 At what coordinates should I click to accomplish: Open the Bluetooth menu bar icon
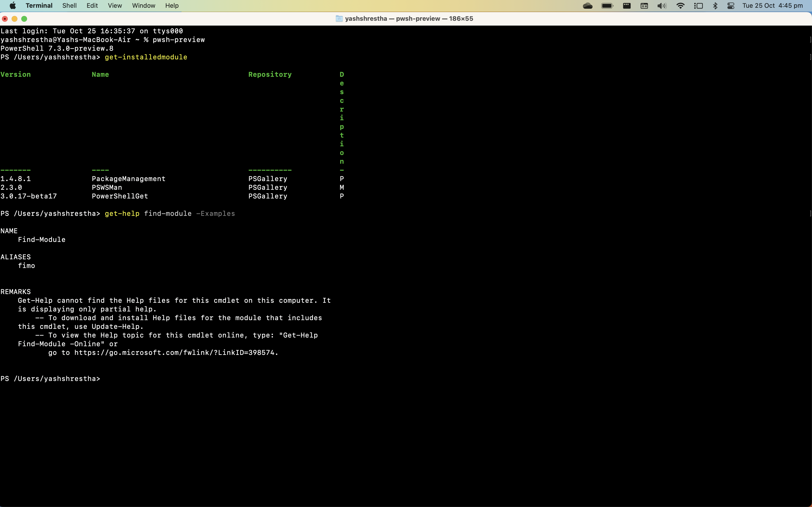click(x=715, y=6)
